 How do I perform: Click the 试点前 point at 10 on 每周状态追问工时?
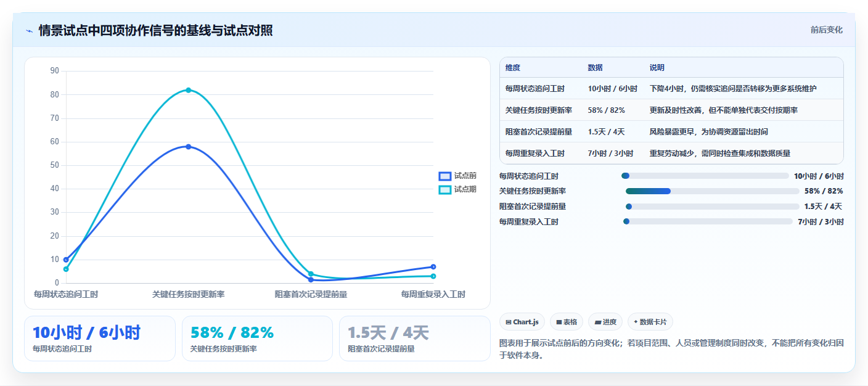pos(66,260)
